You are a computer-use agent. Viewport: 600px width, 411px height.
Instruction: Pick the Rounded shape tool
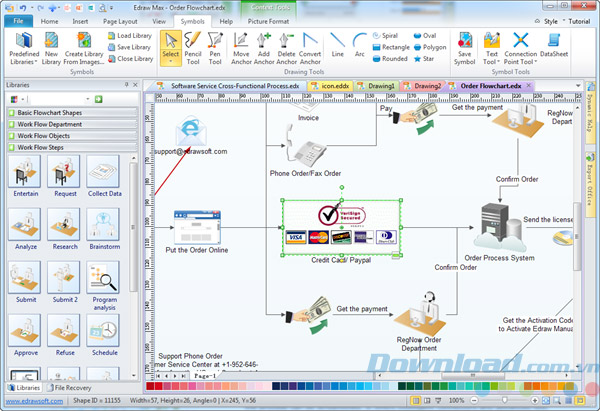tap(390, 59)
